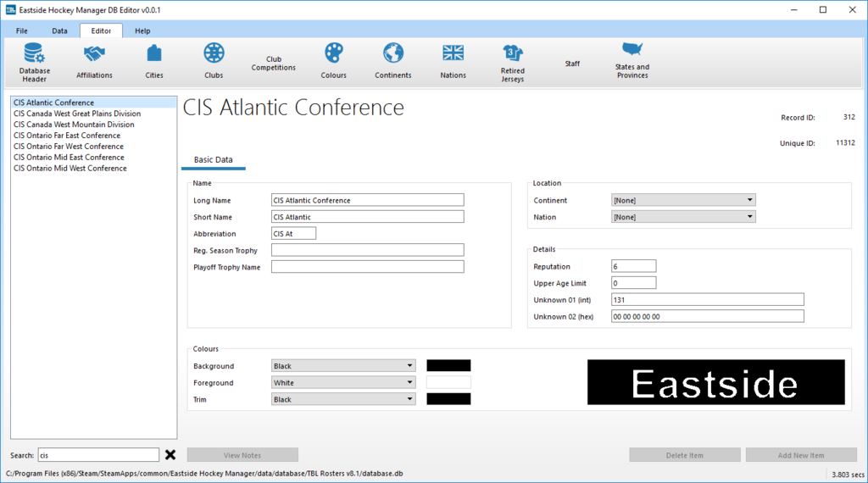Focus the Unknown 02 (hex) field
This screenshot has height=483, width=868.
708,316
